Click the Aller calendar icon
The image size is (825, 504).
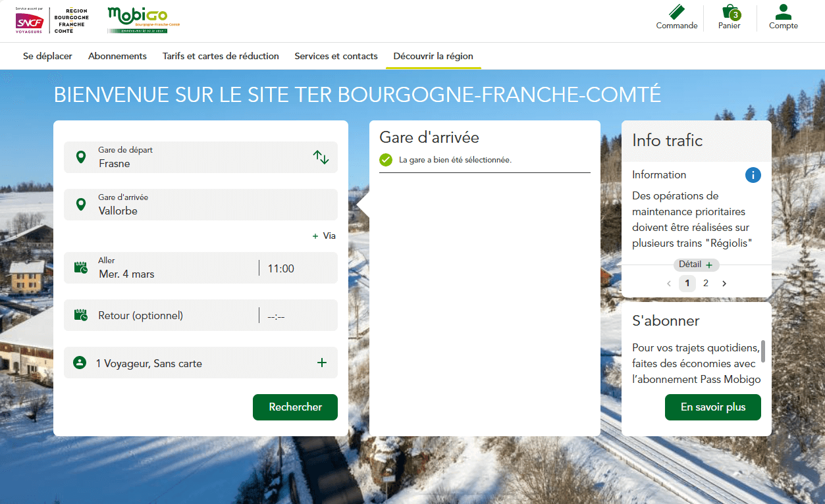(x=80, y=267)
